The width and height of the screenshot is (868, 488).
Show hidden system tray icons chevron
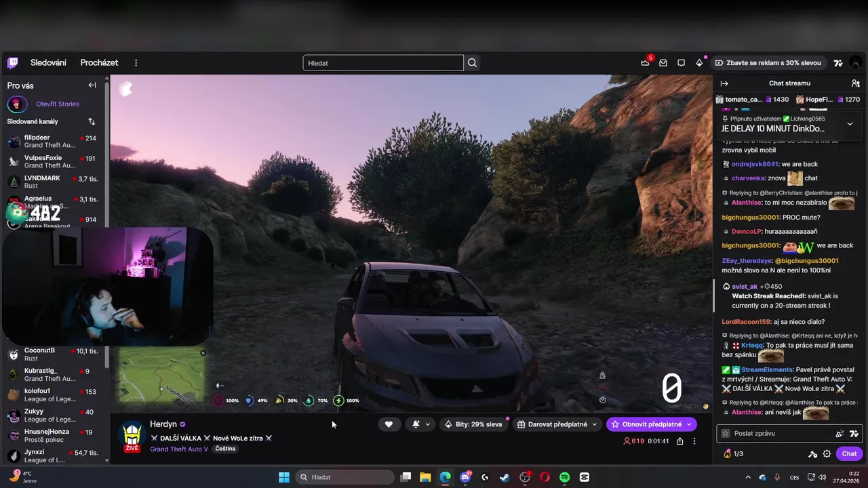(747, 477)
